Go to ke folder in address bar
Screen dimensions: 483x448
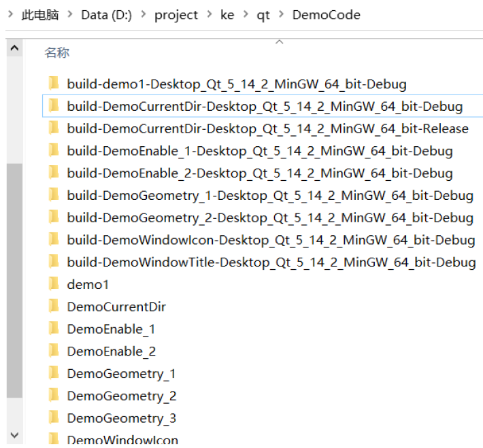[x=227, y=14]
